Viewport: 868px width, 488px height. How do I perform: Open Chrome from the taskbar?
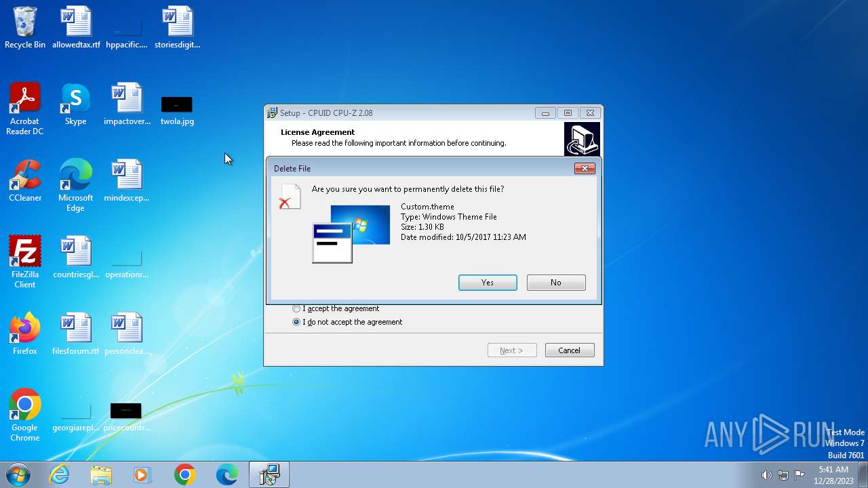[184, 474]
